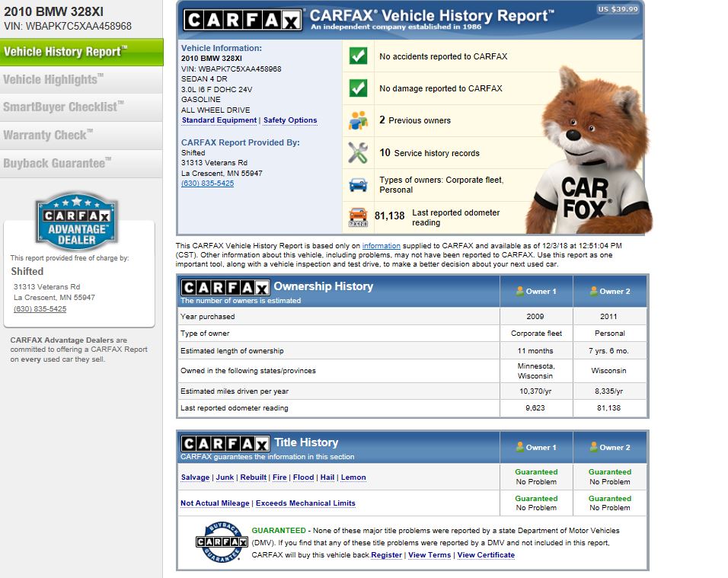Click the phone number in the sidebar dealer card

(x=40, y=308)
